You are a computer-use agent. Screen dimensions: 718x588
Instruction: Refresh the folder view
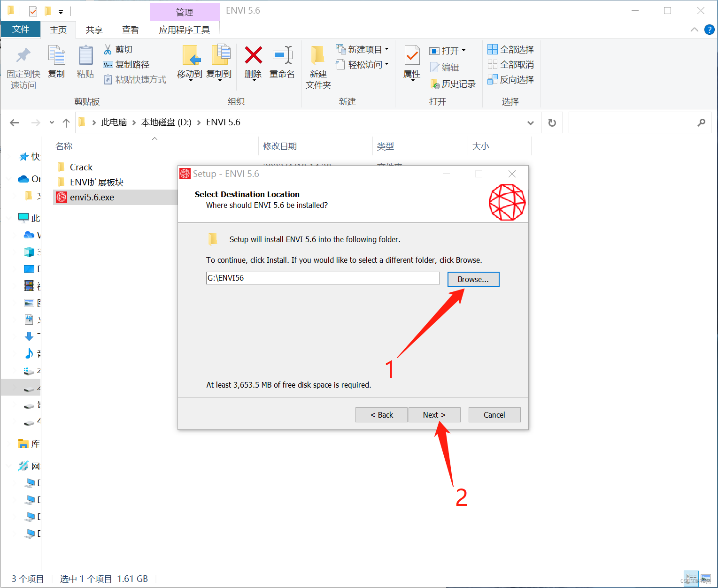552,123
